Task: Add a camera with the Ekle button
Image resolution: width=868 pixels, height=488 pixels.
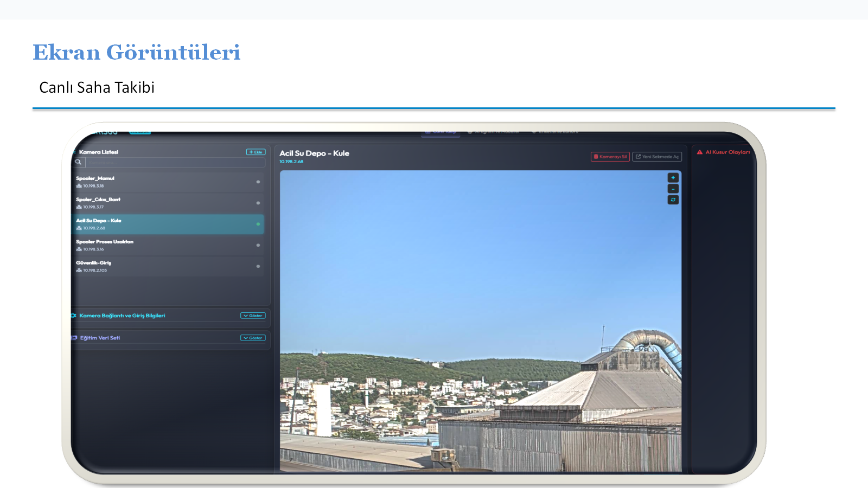Action: coord(256,152)
